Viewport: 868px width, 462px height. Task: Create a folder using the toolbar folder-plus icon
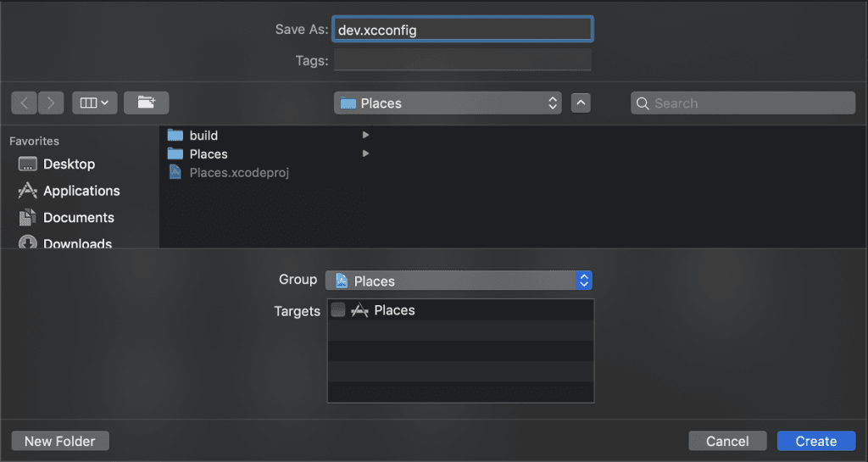[146, 103]
